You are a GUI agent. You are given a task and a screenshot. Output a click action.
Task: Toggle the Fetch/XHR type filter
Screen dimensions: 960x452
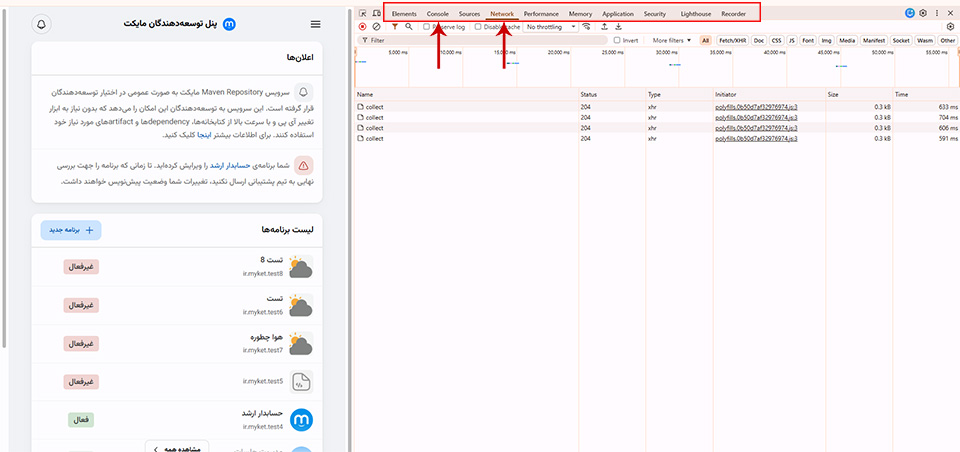[x=732, y=40]
